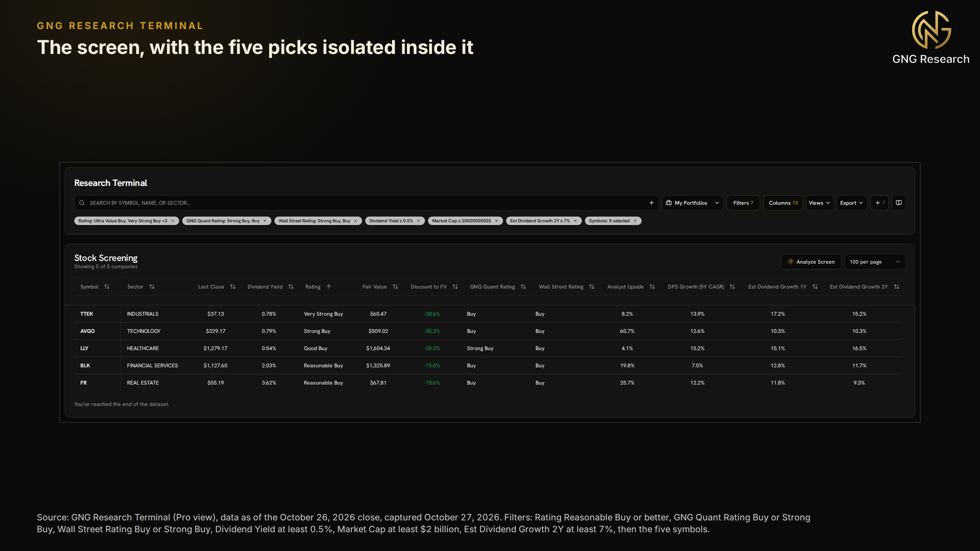Click the GNG Research logo
This screenshot has height=551, width=980.
(x=931, y=37)
